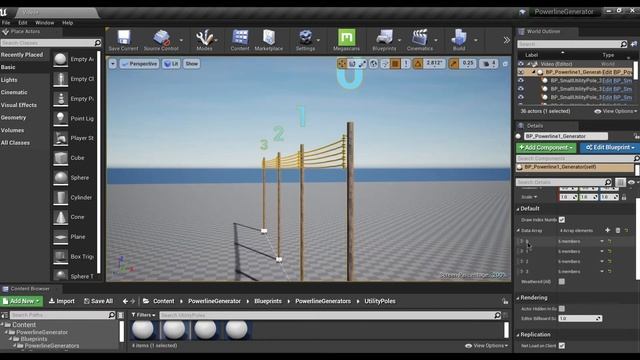The width and height of the screenshot is (640, 360).
Task: Add an element to Data Array
Action: (607, 230)
